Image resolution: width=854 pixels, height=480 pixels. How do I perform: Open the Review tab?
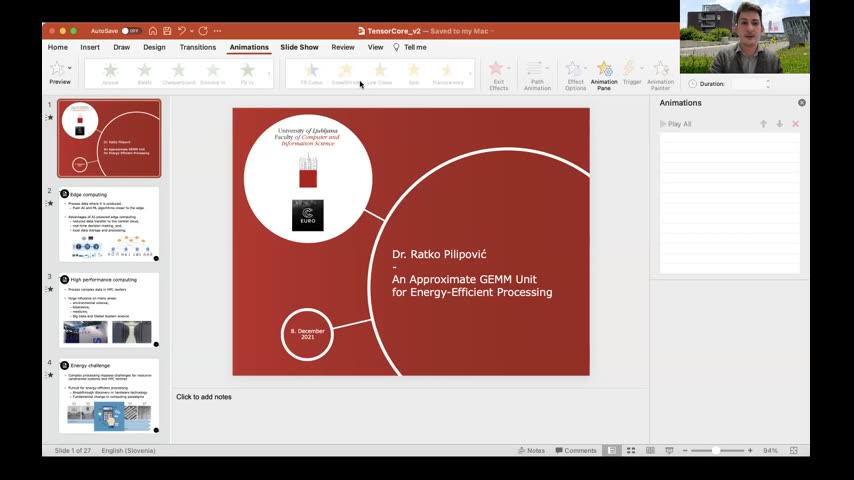pyautogui.click(x=343, y=47)
